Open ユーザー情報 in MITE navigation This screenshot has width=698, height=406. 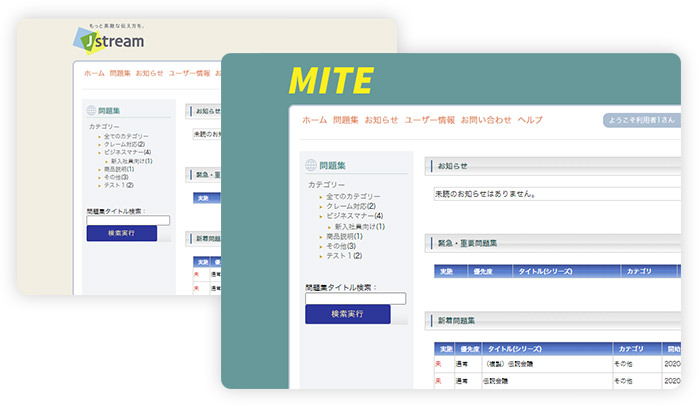pyautogui.click(x=429, y=120)
